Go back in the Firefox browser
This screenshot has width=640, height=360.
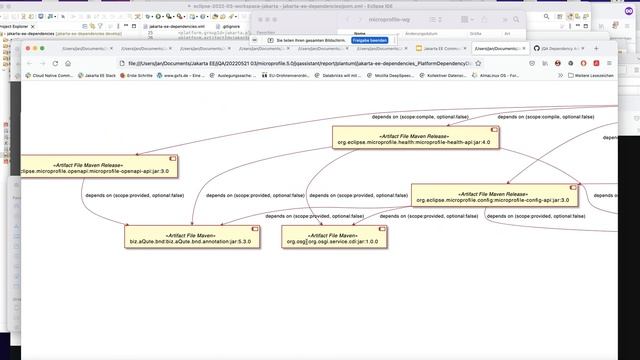tap(29, 64)
